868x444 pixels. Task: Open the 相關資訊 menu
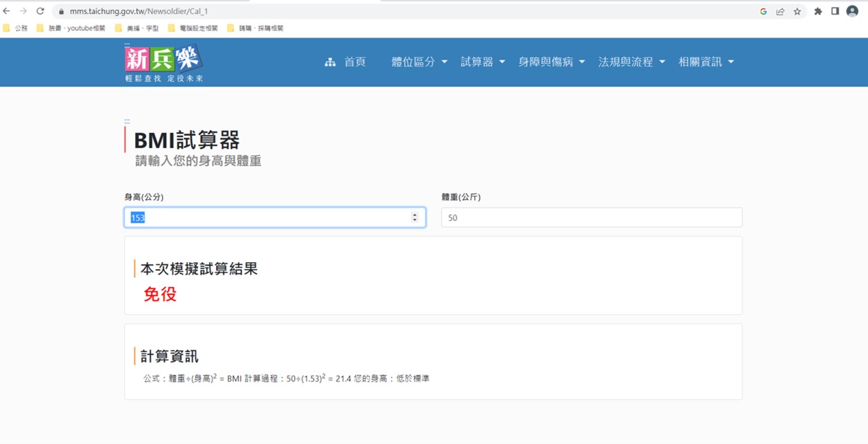coord(706,62)
